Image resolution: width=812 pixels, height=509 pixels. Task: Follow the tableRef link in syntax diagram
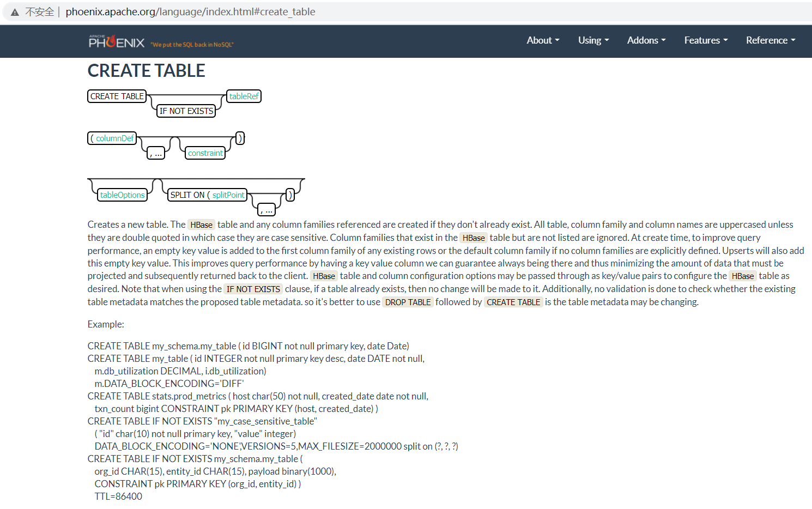tap(244, 96)
